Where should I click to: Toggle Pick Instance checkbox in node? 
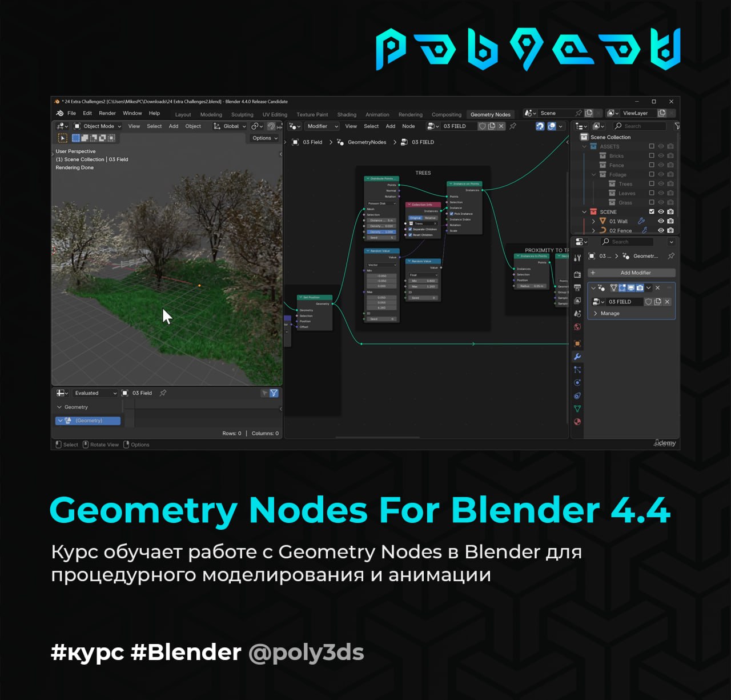pyautogui.click(x=451, y=214)
